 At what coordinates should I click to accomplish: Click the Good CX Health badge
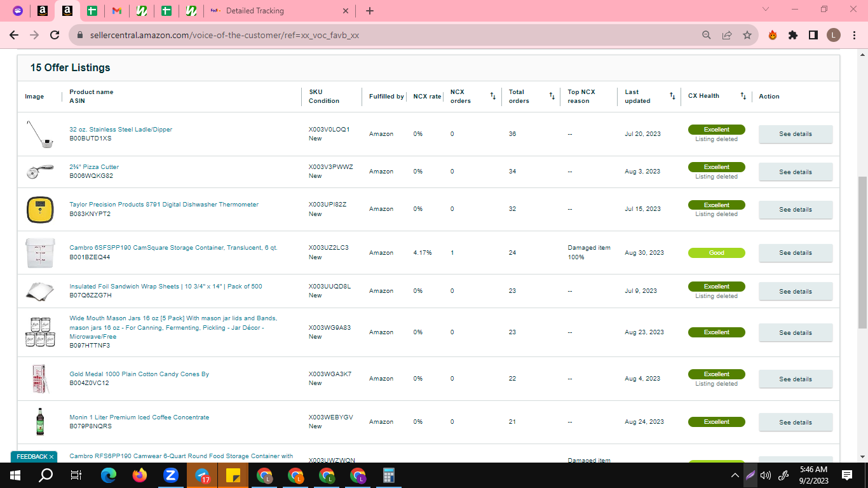(716, 253)
